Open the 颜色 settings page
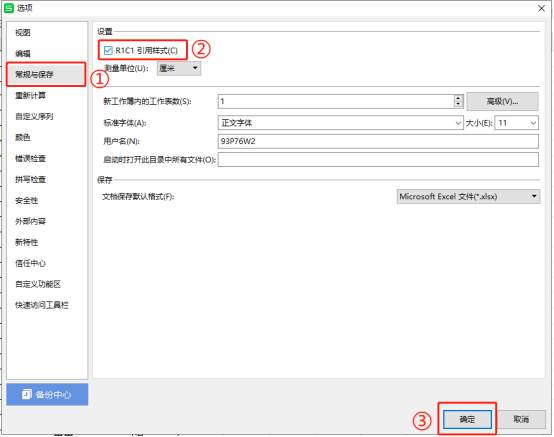 tap(23, 137)
